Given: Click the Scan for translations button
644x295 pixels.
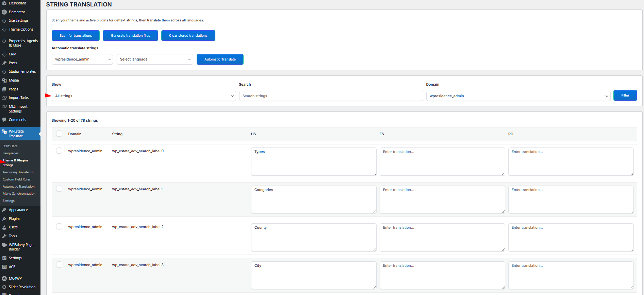Looking at the screenshot, I should point(76,36).
